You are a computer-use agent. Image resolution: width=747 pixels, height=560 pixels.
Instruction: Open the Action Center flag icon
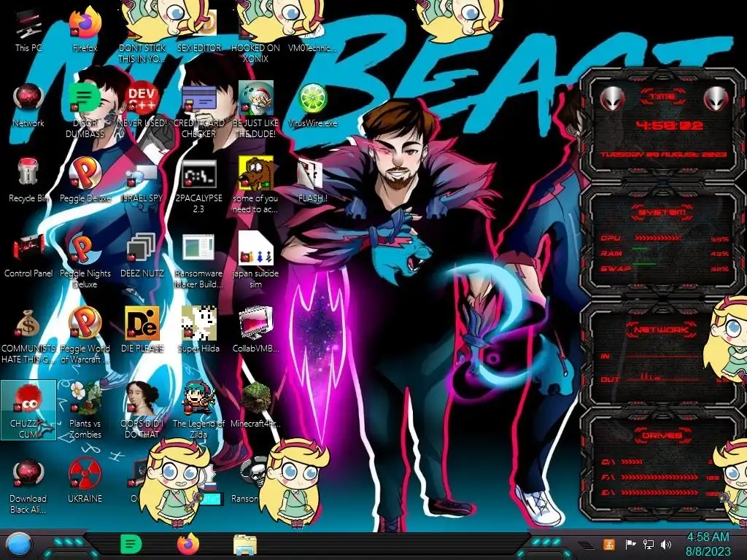click(x=631, y=544)
